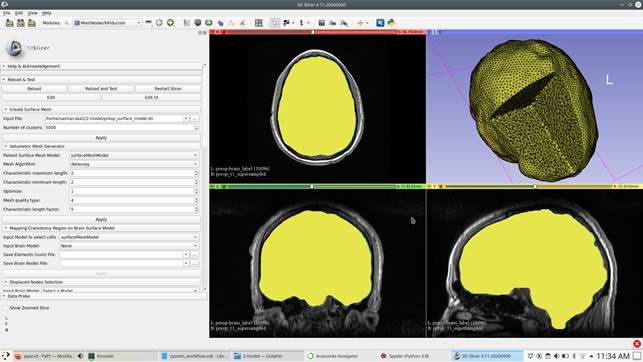Click the Restart Slicer button
The height and width of the screenshot is (362, 643).
168,89
